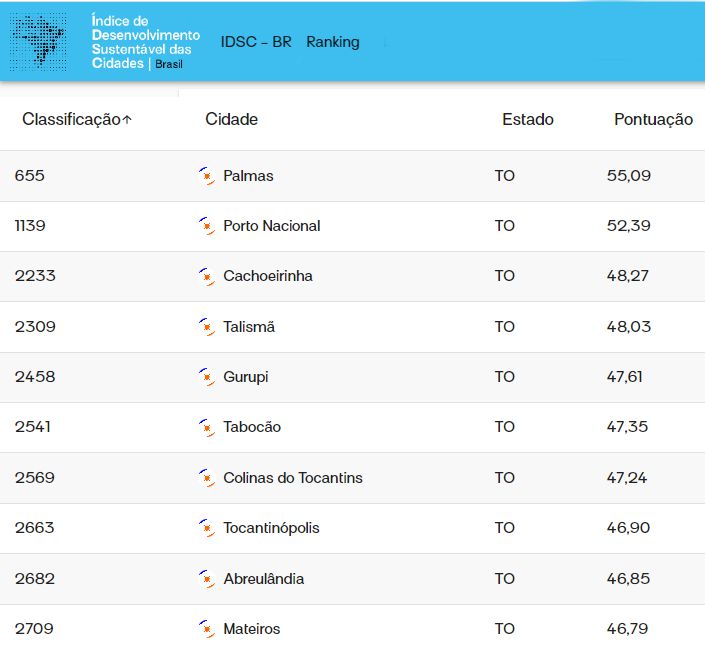Screen dimensions: 705x652
Task: Click the city icon beside Talismã
Action: click(x=207, y=327)
